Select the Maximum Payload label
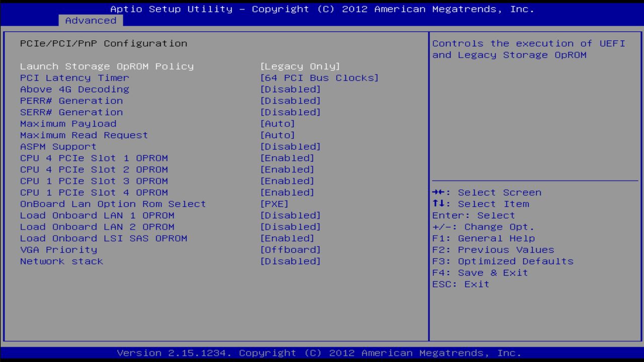The height and width of the screenshot is (362, 644). (x=68, y=124)
